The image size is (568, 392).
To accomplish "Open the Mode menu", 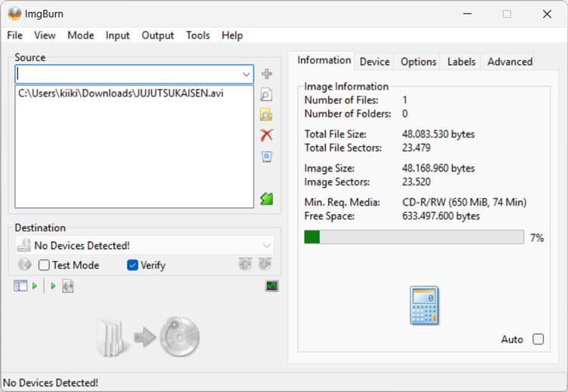I will point(81,35).
